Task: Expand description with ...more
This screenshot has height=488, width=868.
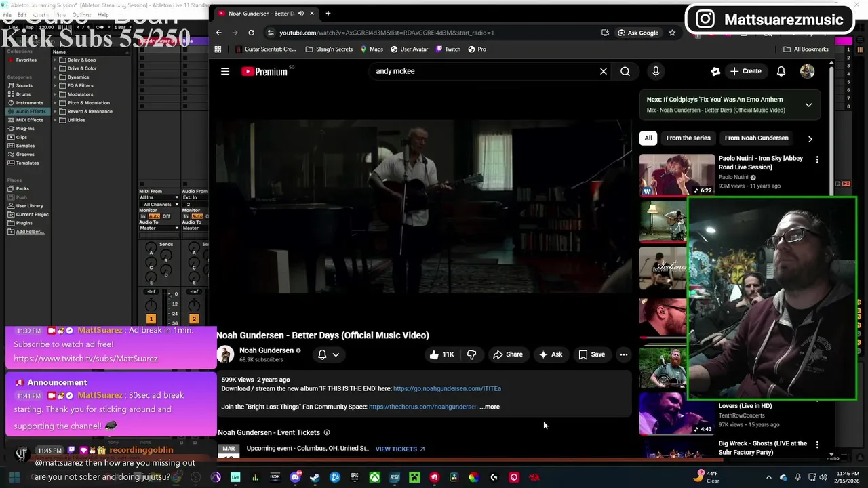Action: [x=490, y=407]
